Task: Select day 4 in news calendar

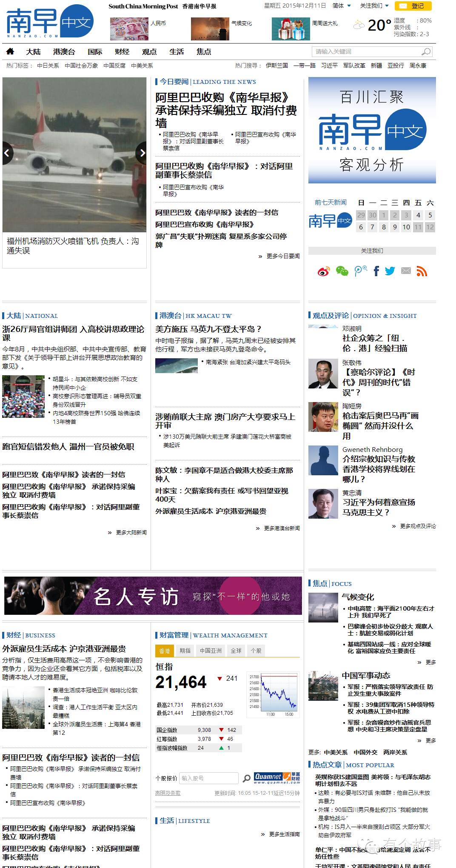Action: pos(418,215)
